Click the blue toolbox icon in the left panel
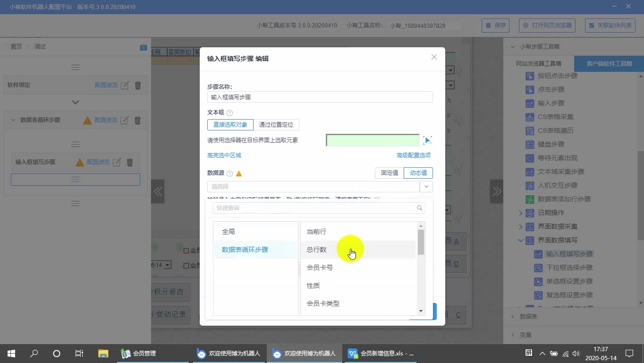 [144, 47]
